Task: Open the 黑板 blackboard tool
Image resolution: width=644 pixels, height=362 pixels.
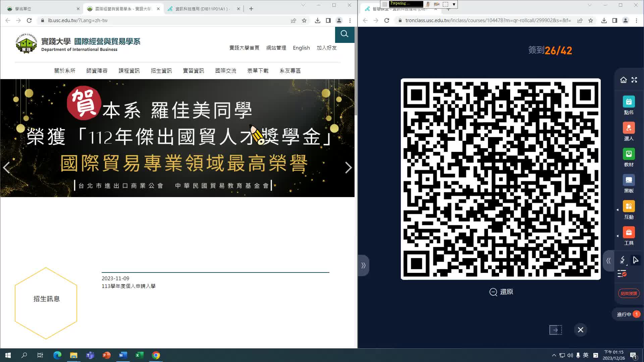Action: [629, 184]
